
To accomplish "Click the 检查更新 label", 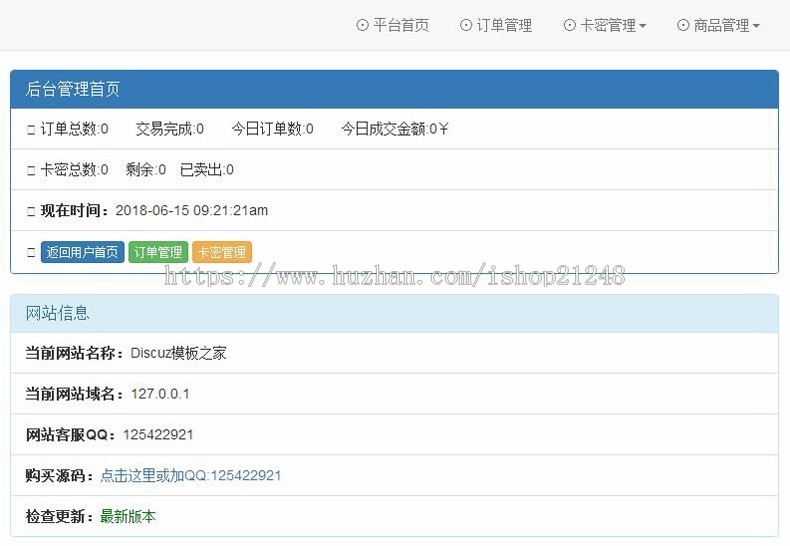I will coord(59,516).
